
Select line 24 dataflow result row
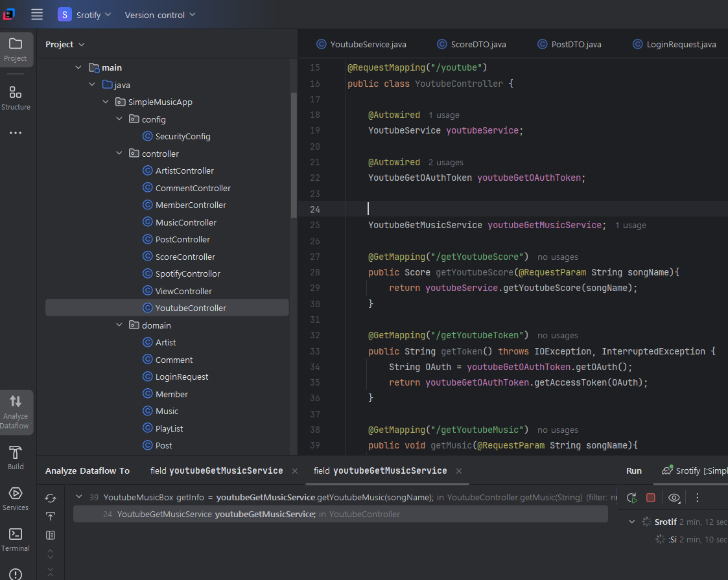pyautogui.click(x=341, y=514)
